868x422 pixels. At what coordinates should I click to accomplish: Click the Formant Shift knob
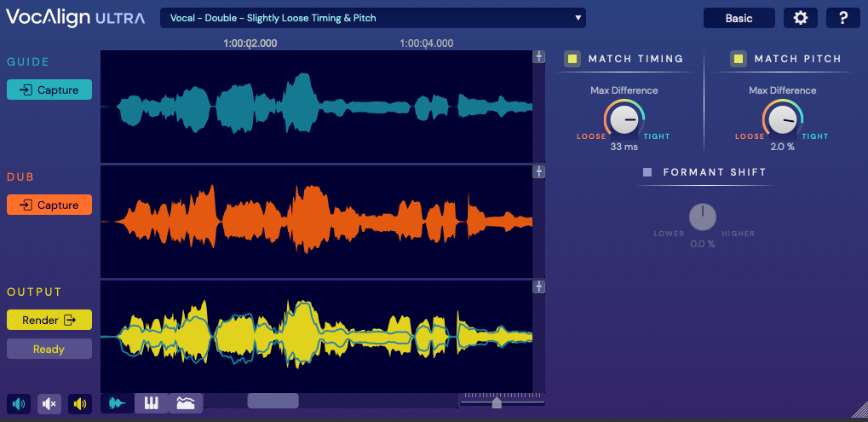(x=703, y=217)
